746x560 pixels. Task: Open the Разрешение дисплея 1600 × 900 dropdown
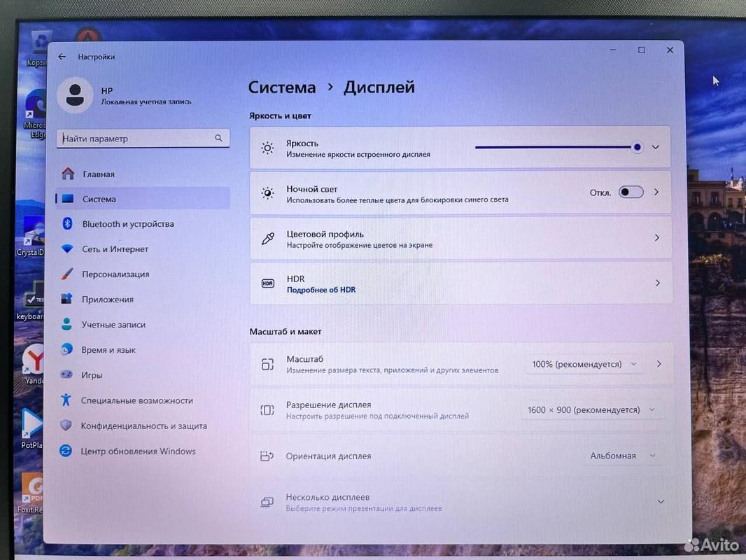(x=591, y=409)
